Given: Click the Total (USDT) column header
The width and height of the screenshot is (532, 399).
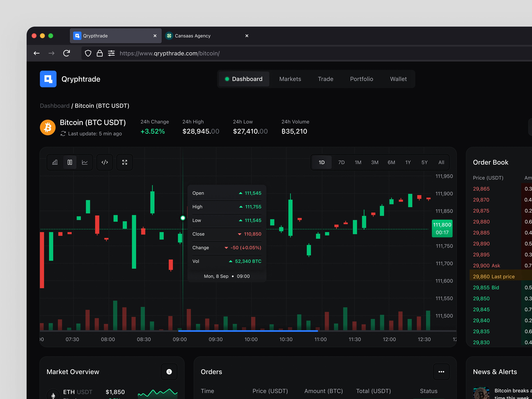Looking at the screenshot, I should tap(373, 391).
